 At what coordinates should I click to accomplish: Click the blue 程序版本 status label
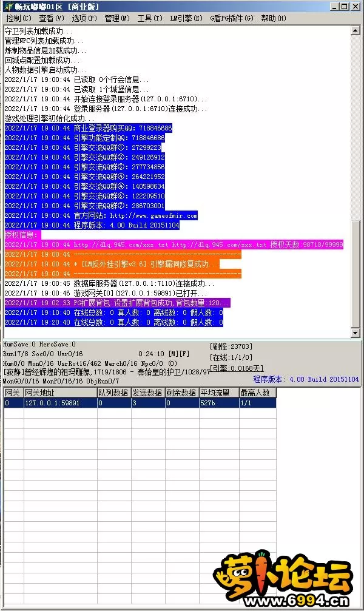point(306,379)
